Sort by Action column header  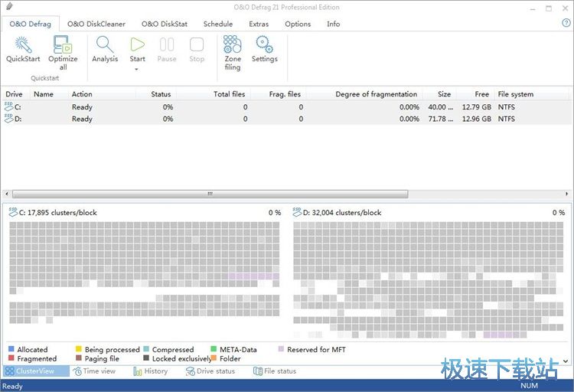point(82,94)
